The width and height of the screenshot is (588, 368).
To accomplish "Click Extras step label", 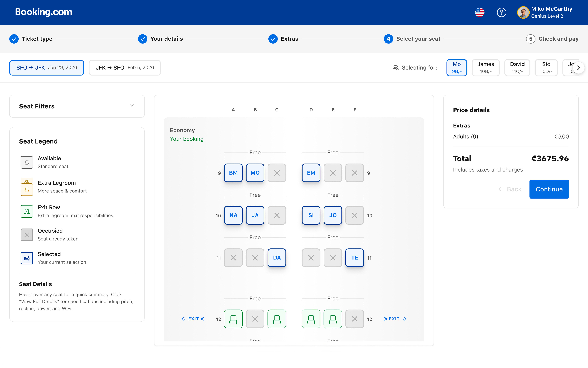I will (289, 39).
